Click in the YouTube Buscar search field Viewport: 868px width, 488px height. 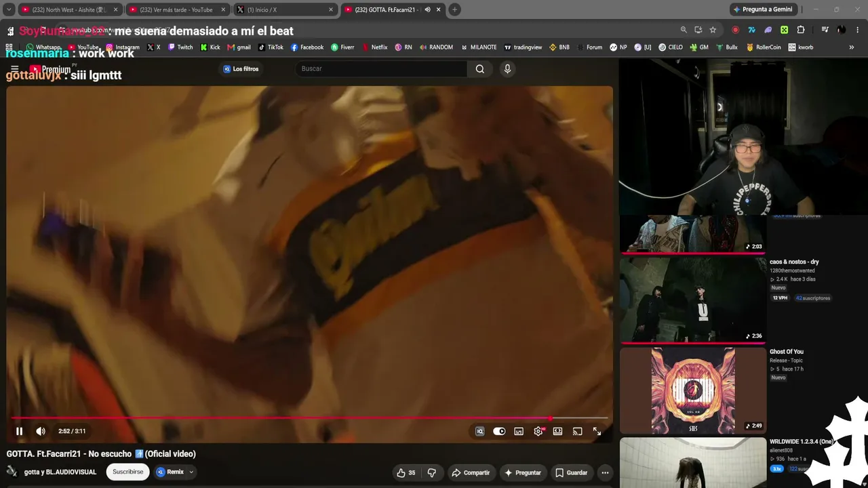tap(381, 68)
